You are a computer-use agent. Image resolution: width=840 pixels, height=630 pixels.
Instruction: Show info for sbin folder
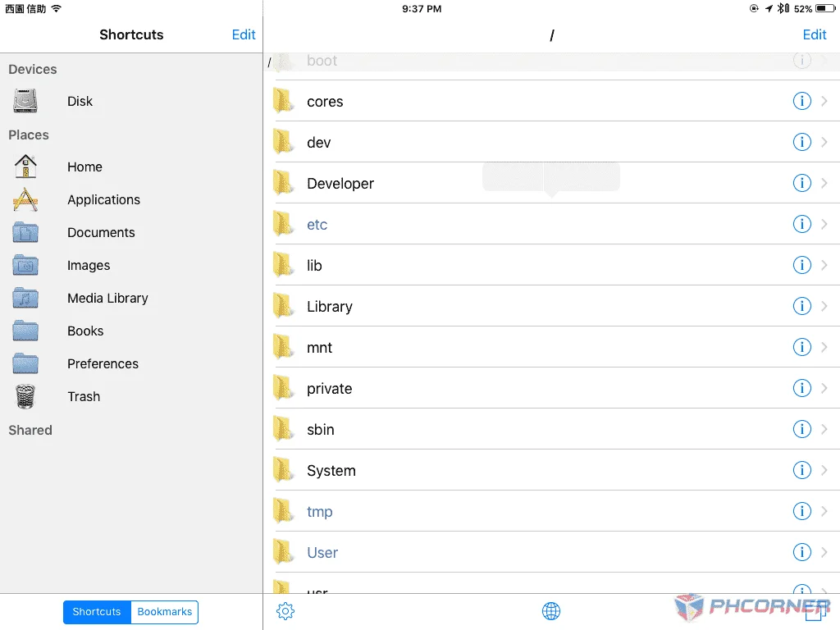point(801,428)
